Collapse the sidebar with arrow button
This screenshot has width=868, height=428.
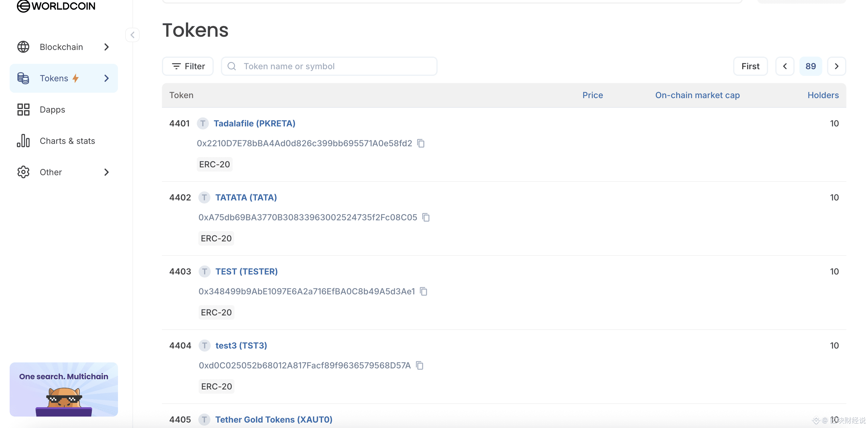(x=132, y=35)
